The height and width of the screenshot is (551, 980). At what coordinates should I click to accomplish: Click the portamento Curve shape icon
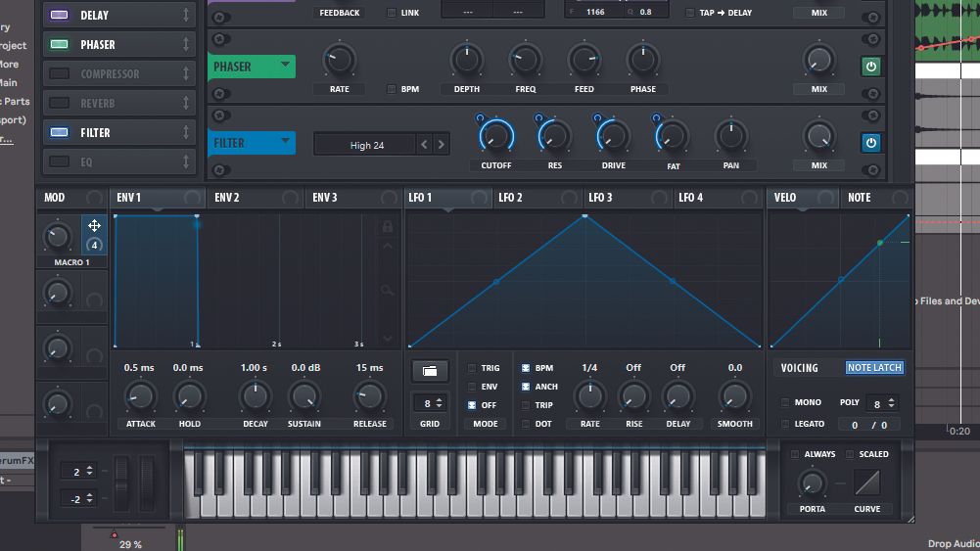(866, 482)
